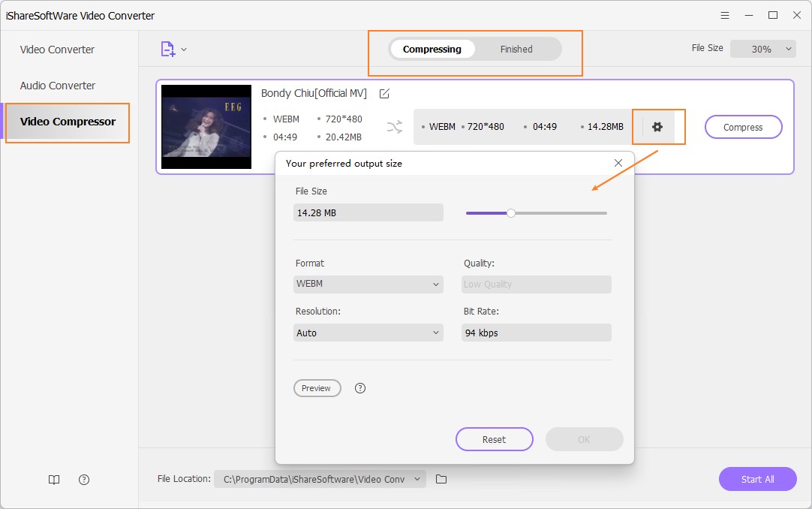Open the hamburger menu icon
The image size is (812, 509).
point(725,16)
